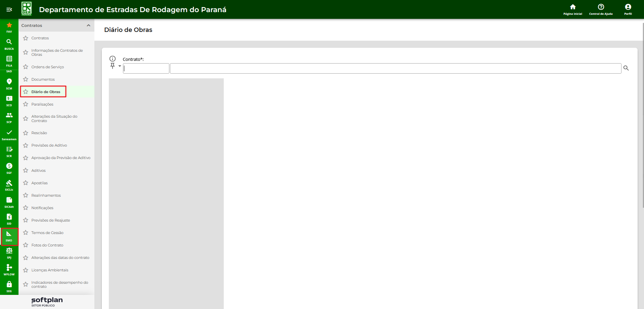Toggle favorite star for Paralisações
Image resolution: width=644 pixels, height=309 pixels.
[x=26, y=104]
